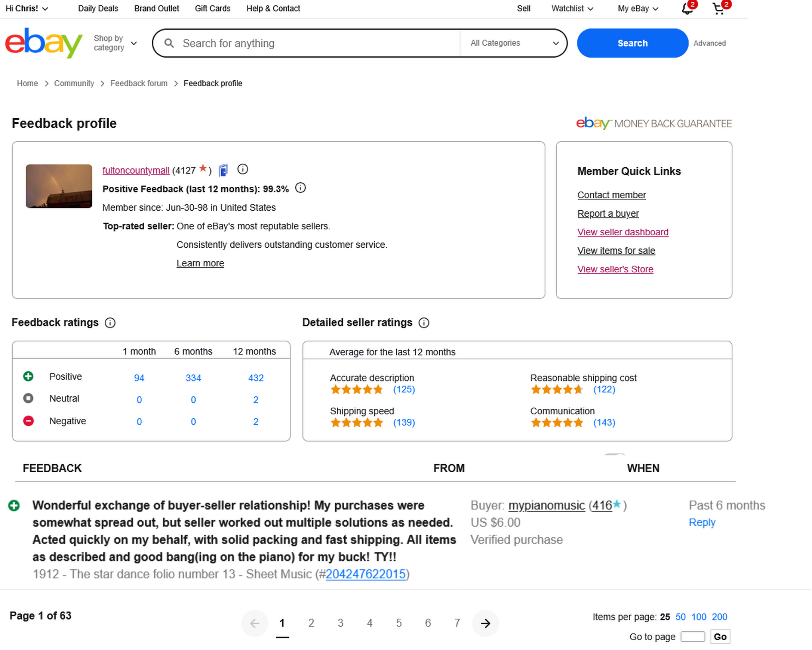Expand the Hi Chris account dropdown
This screenshot has width=812, height=650.
[x=27, y=9]
